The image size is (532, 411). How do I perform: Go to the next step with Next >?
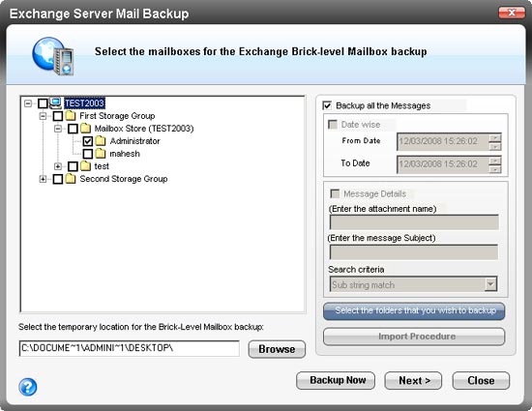point(413,380)
